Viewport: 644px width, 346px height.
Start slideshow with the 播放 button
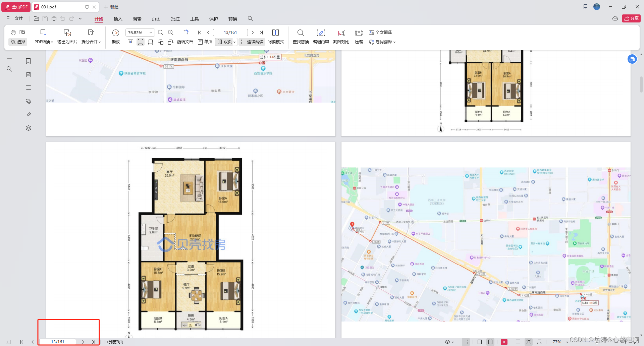tap(116, 37)
